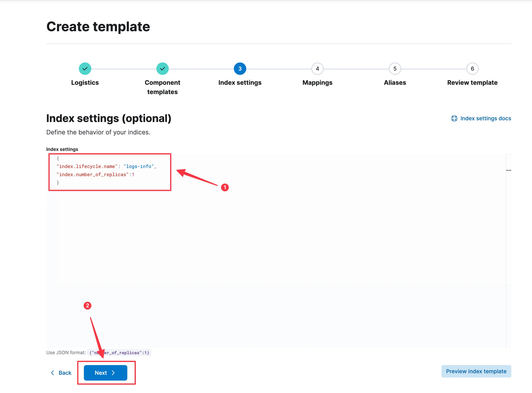This screenshot has height=393, width=532.
Task: Click the Component templates checkmark circle
Action: pos(162,69)
